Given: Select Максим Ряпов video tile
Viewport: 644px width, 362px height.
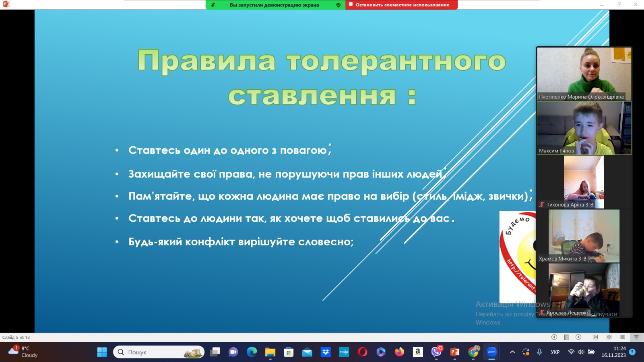Looking at the screenshot, I should click(x=584, y=128).
